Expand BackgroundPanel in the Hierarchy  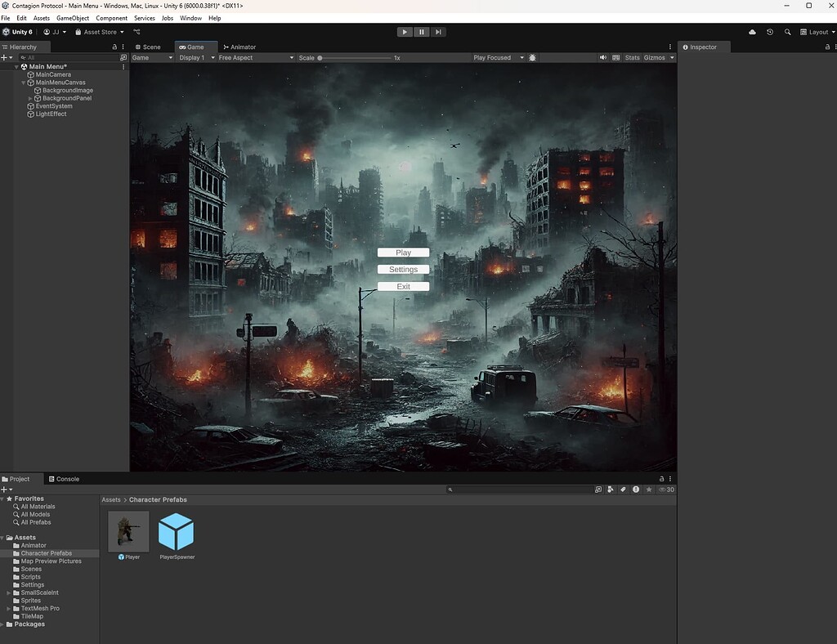tap(30, 98)
